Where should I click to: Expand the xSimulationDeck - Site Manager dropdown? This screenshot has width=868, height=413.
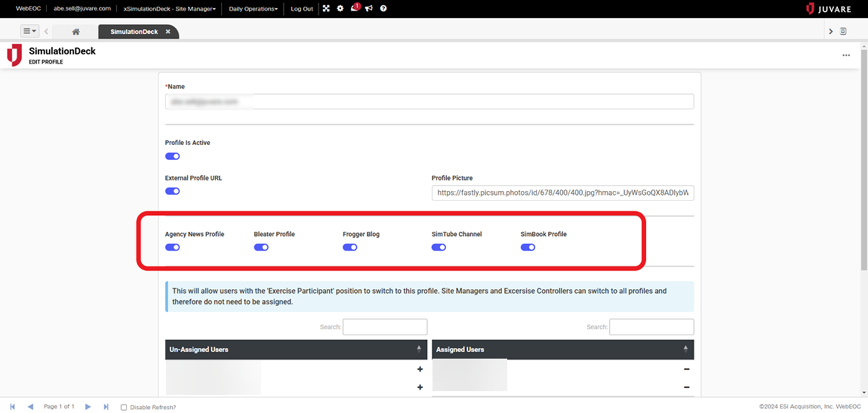pyautogui.click(x=169, y=9)
